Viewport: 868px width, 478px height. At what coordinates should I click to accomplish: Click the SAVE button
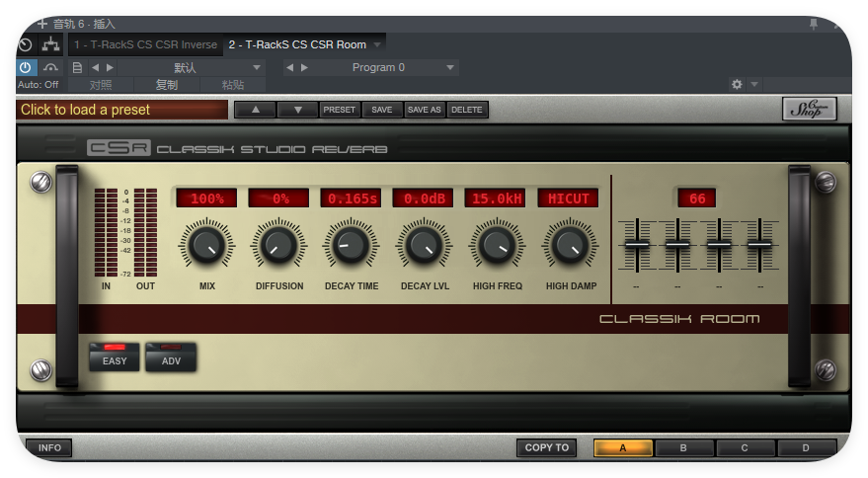(x=382, y=110)
